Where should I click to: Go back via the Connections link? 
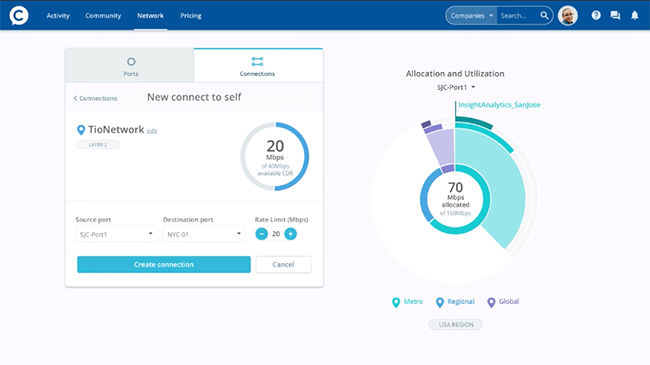95,98
